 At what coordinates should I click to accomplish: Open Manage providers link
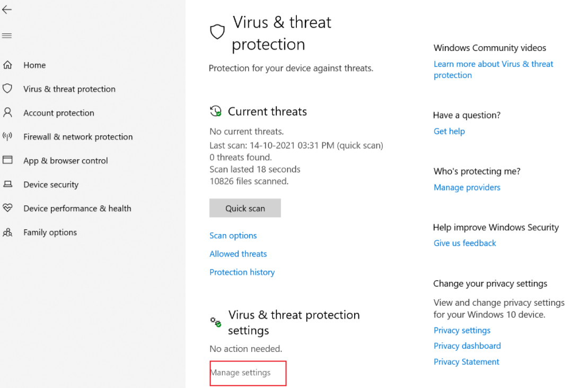coord(467,187)
